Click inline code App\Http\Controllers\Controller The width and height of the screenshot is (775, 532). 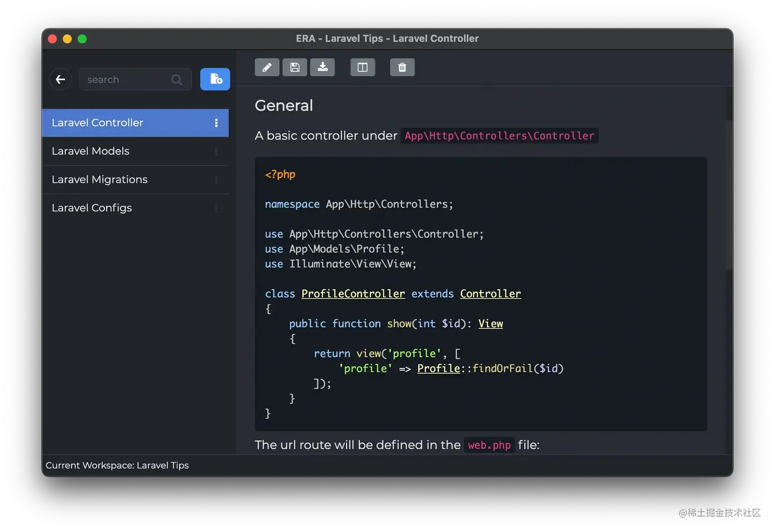pyautogui.click(x=500, y=136)
